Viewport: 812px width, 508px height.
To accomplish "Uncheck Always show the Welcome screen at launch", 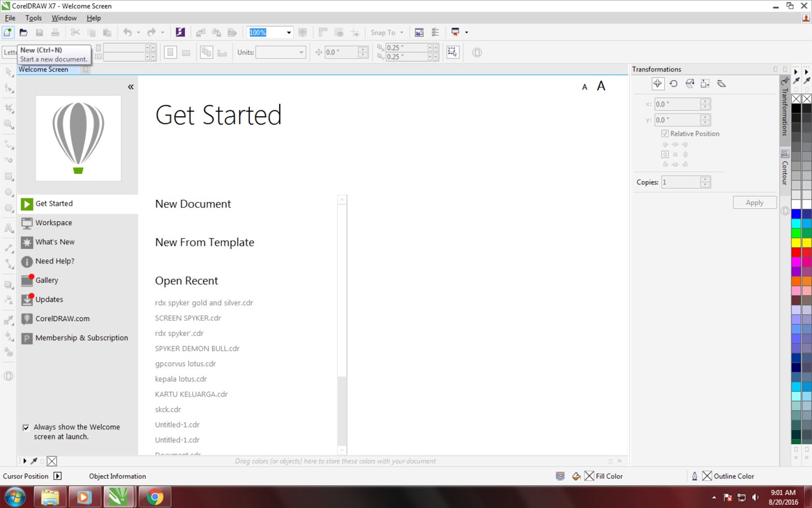I will tap(26, 427).
